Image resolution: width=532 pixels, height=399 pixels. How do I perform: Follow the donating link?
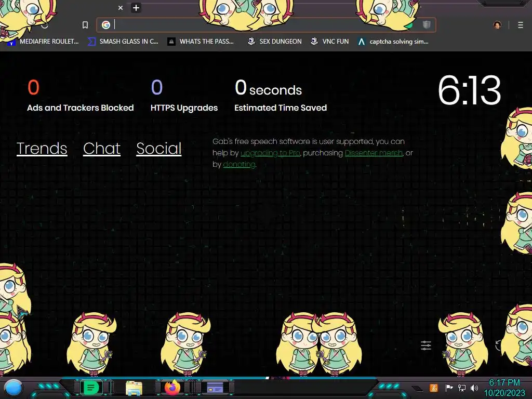239,164
